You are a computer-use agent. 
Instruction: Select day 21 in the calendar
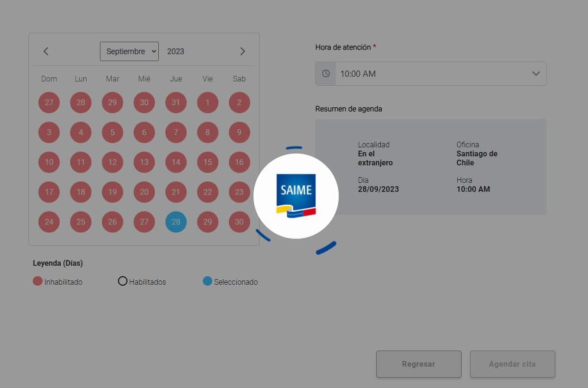click(x=176, y=192)
